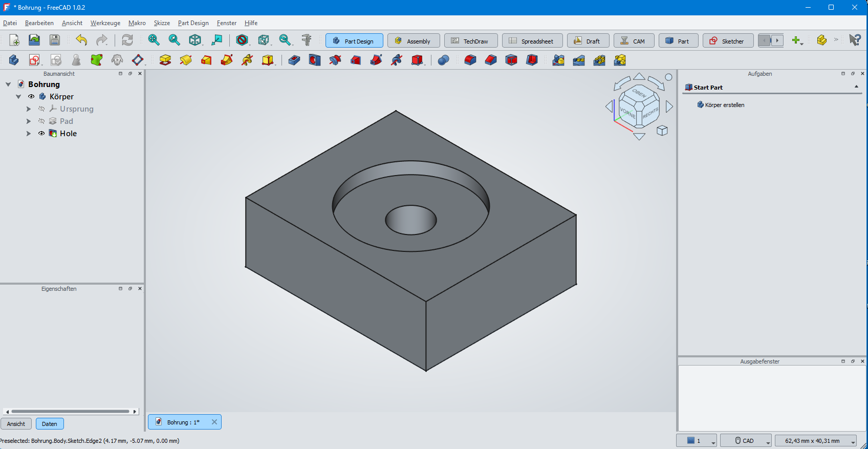
Task: Open the Skizze menu
Action: point(162,23)
